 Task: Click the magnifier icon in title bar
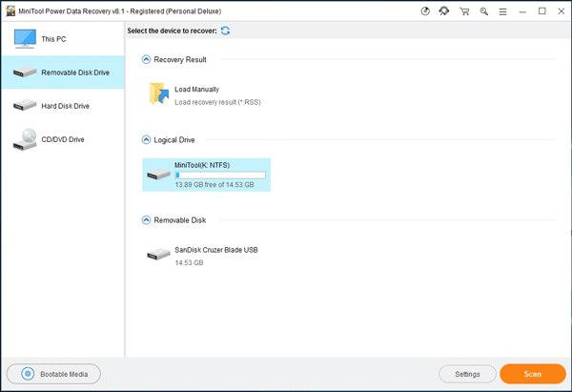(x=484, y=11)
